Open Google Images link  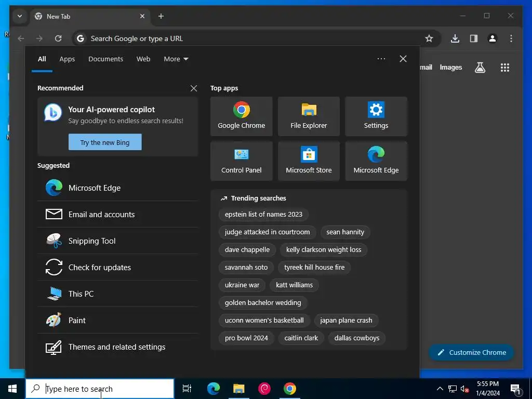pyautogui.click(x=450, y=68)
